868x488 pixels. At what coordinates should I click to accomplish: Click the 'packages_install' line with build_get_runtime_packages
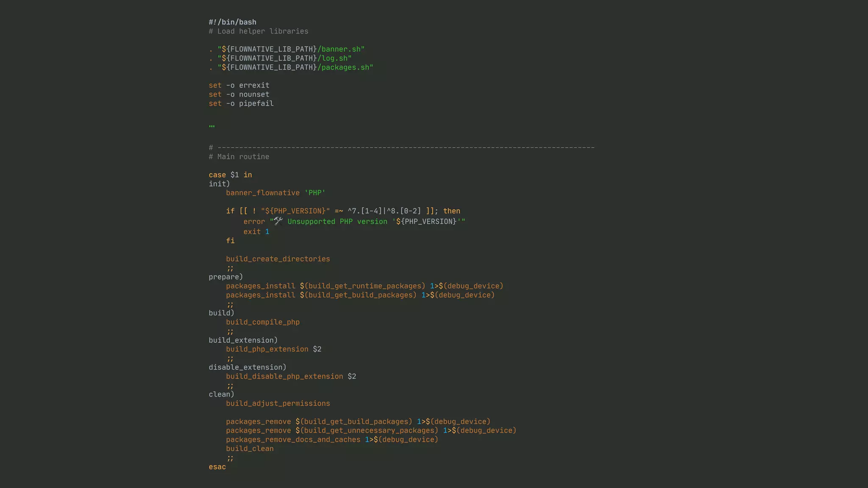click(x=364, y=286)
